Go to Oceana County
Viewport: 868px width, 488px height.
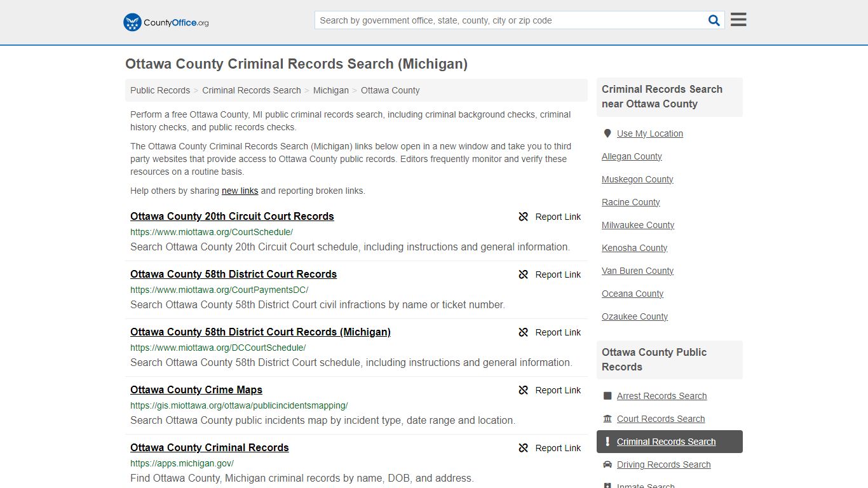point(632,294)
